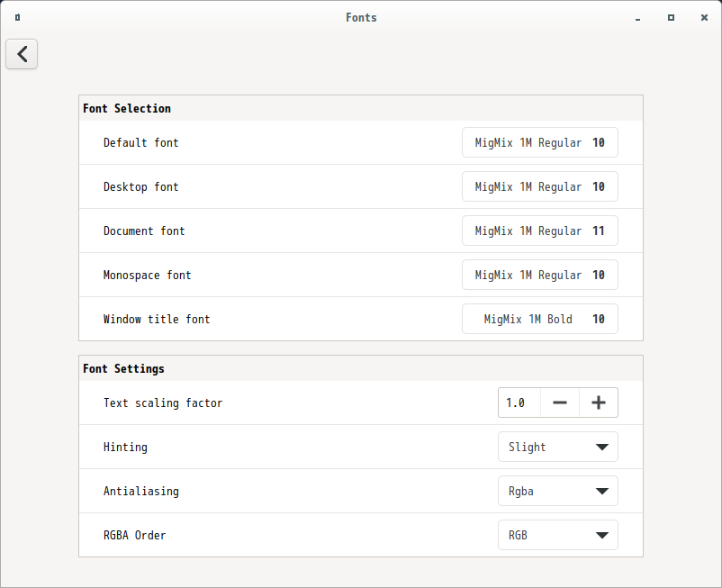Expand the Antialiasing dropdown
Image resolution: width=722 pixels, height=588 pixels.
557,491
